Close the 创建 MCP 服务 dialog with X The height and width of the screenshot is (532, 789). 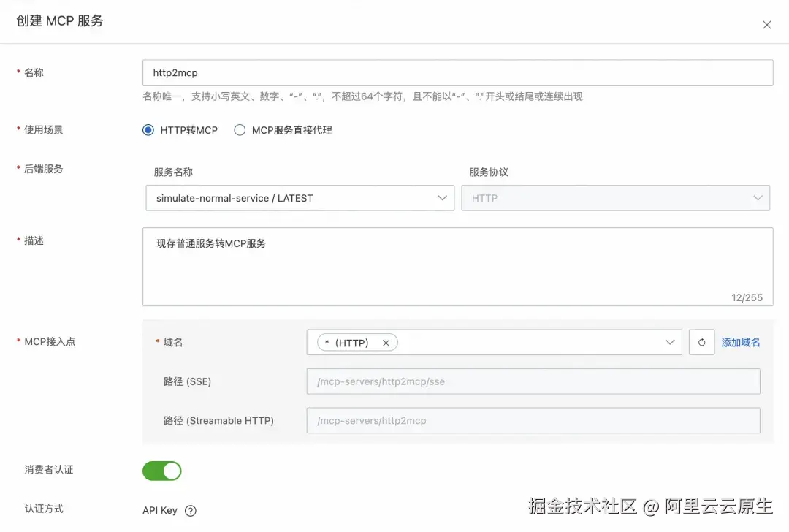click(766, 24)
